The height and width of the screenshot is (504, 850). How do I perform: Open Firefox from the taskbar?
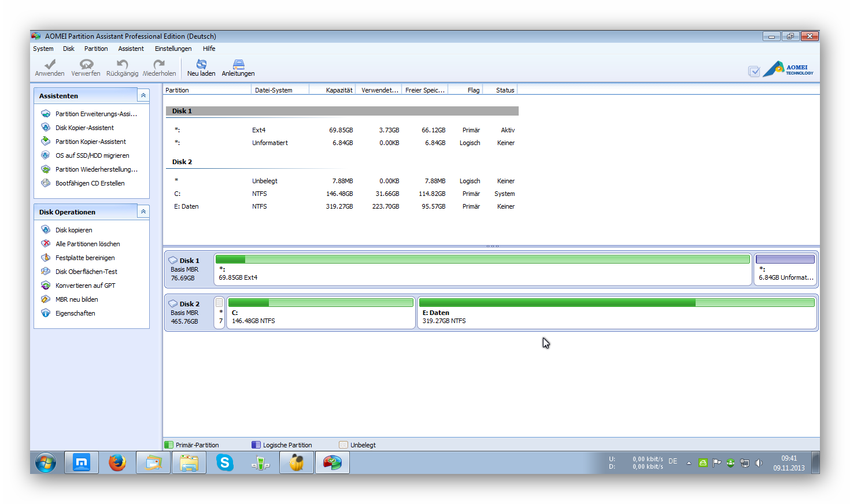point(117,462)
